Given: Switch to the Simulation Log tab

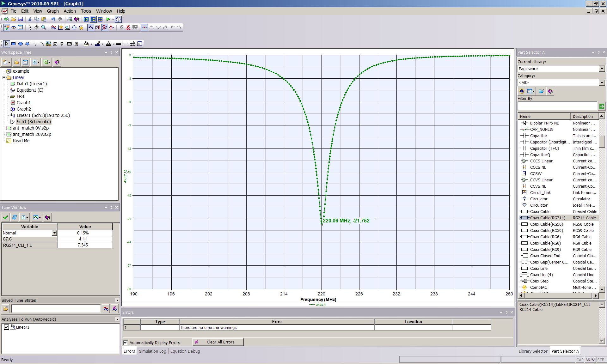Looking at the screenshot, I should click(x=152, y=351).
